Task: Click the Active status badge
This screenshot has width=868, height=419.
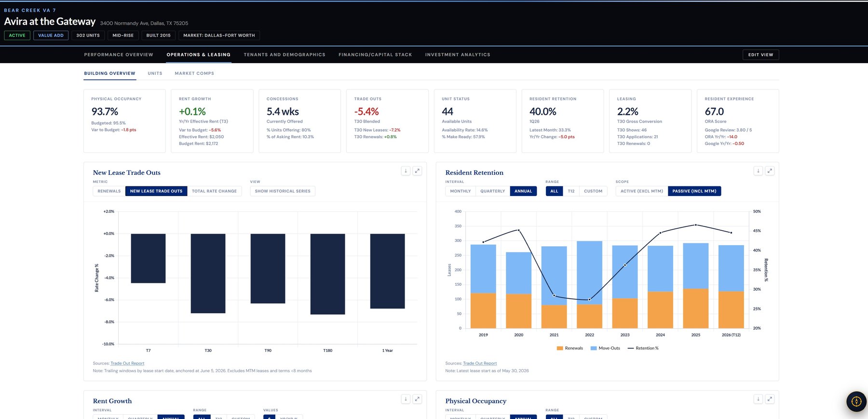Action: (x=17, y=35)
